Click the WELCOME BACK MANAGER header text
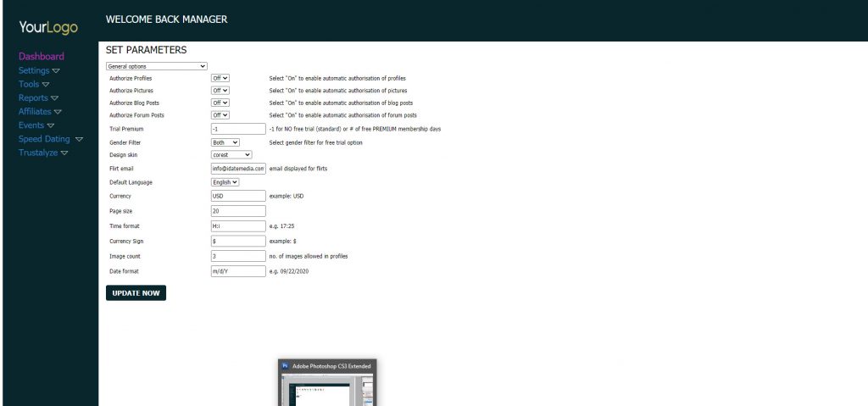Viewport: 868px width, 406px height. point(167,19)
